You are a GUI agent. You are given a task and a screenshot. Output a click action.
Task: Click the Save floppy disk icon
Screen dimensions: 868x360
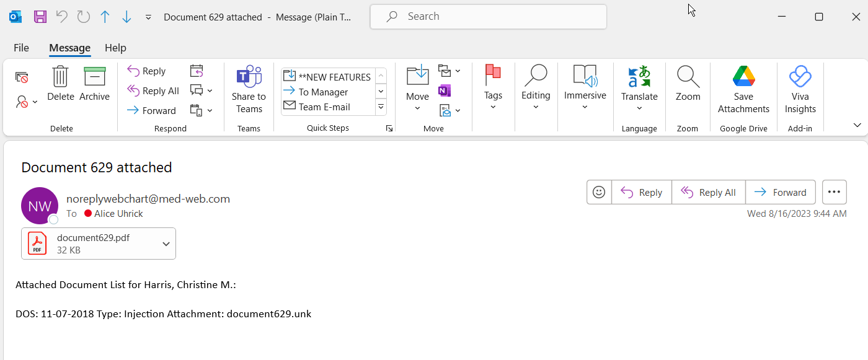coord(40,17)
